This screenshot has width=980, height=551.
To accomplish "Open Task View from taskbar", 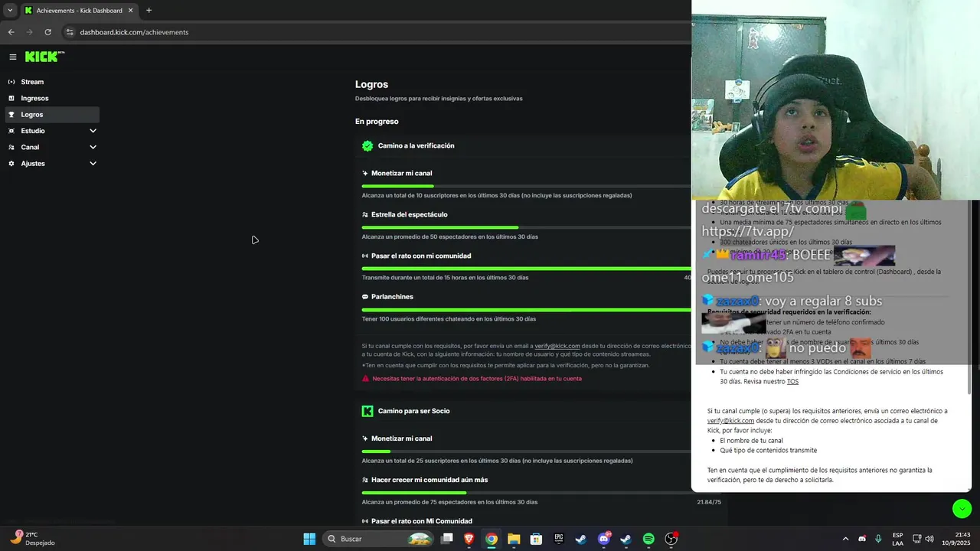I will point(447,539).
